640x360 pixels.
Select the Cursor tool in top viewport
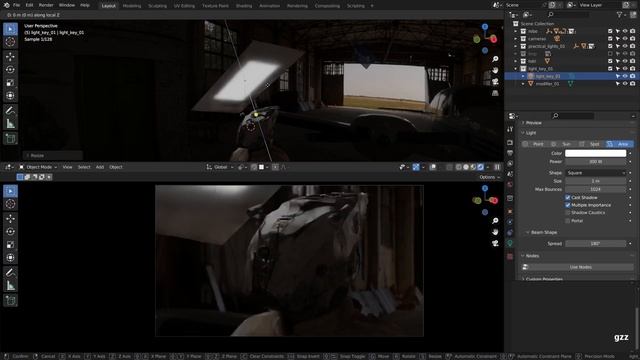[x=11, y=42]
